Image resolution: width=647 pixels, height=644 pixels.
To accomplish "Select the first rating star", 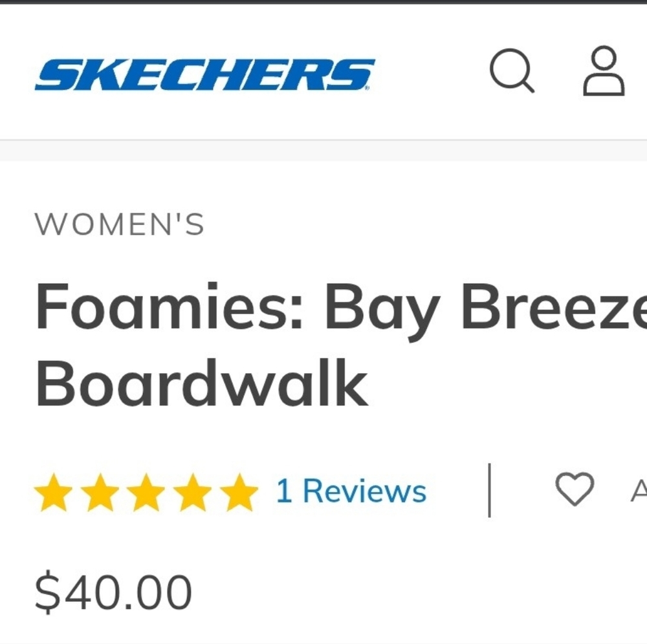I will pyautogui.click(x=53, y=492).
